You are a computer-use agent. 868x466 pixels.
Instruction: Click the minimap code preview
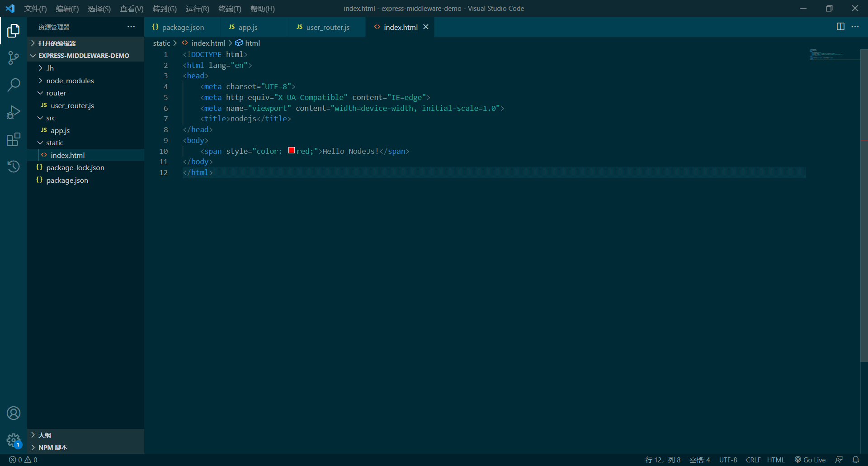point(826,54)
